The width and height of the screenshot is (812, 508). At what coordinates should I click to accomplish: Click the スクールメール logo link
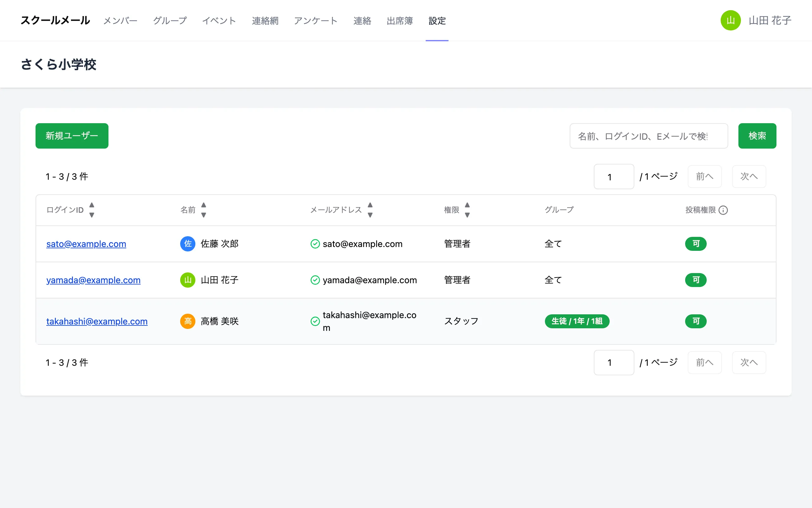pyautogui.click(x=56, y=21)
